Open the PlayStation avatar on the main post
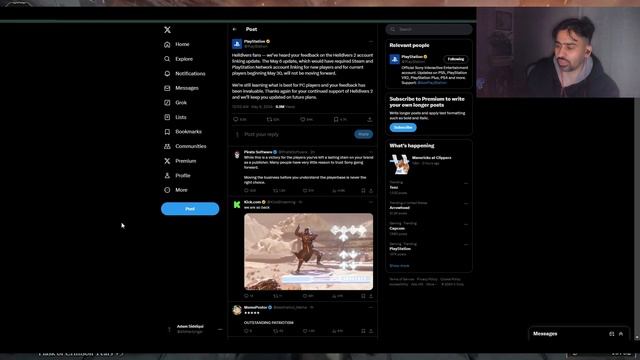This screenshot has width=640, height=360. [x=237, y=44]
